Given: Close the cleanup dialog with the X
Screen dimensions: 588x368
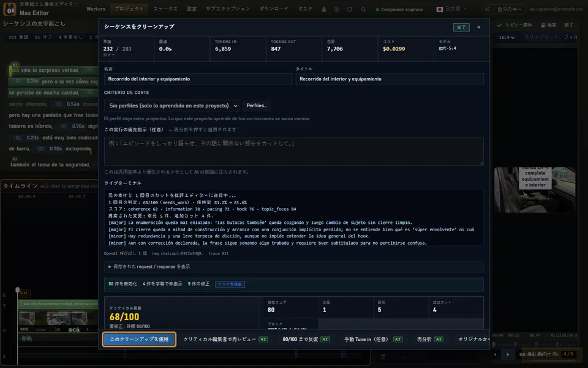Looking at the screenshot, I should (478, 27).
